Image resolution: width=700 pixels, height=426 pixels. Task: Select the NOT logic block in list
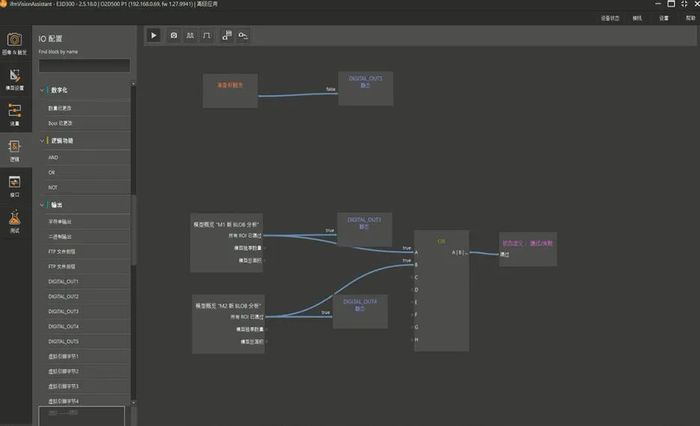[x=52, y=187]
